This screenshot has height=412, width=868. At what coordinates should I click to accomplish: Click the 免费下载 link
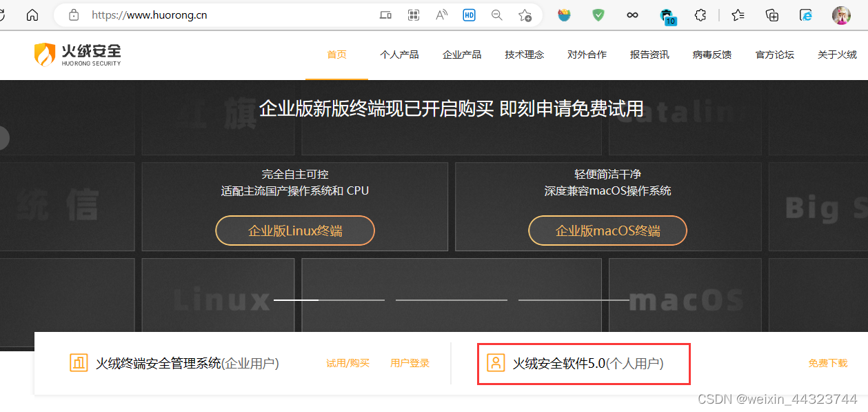pos(828,363)
